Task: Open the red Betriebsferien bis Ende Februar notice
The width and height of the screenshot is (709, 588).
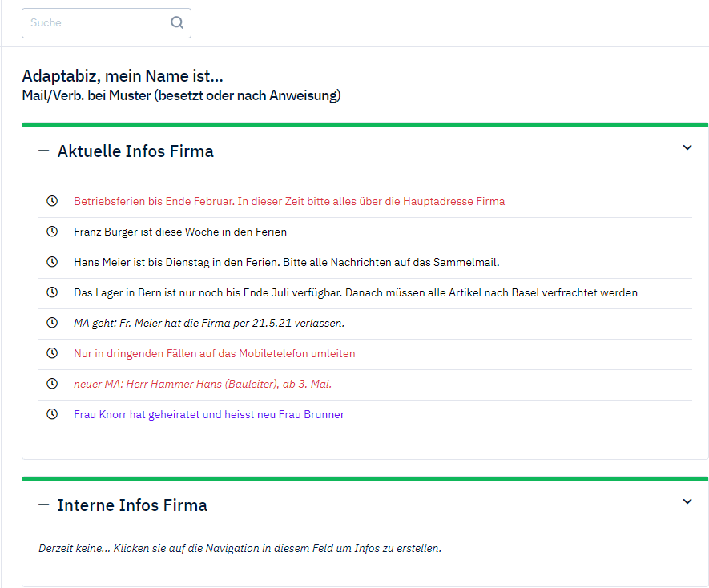Action: (x=289, y=201)
